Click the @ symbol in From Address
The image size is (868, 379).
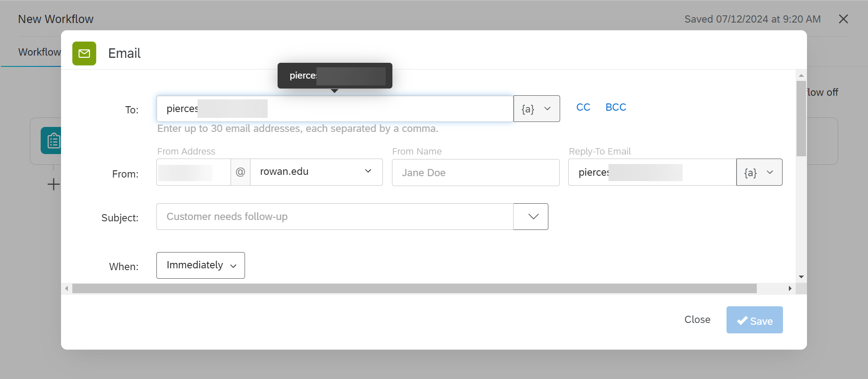pyautogui.click(x=241, y=172)
